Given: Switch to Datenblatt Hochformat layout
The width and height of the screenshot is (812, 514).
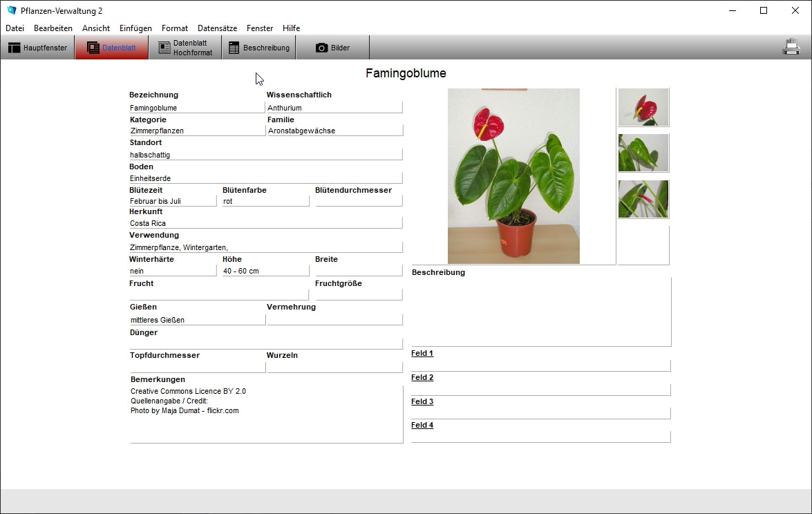Looking at the screenshot, I should 185,48.
